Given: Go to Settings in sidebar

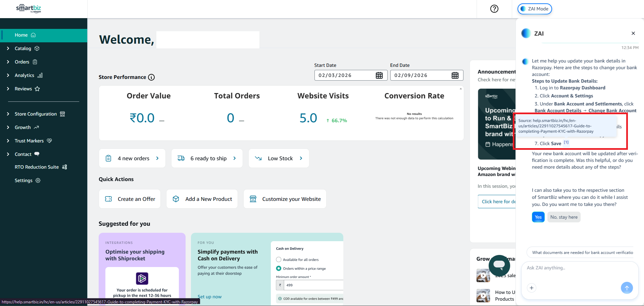Looking at the screenshot, I should [23, 180].
